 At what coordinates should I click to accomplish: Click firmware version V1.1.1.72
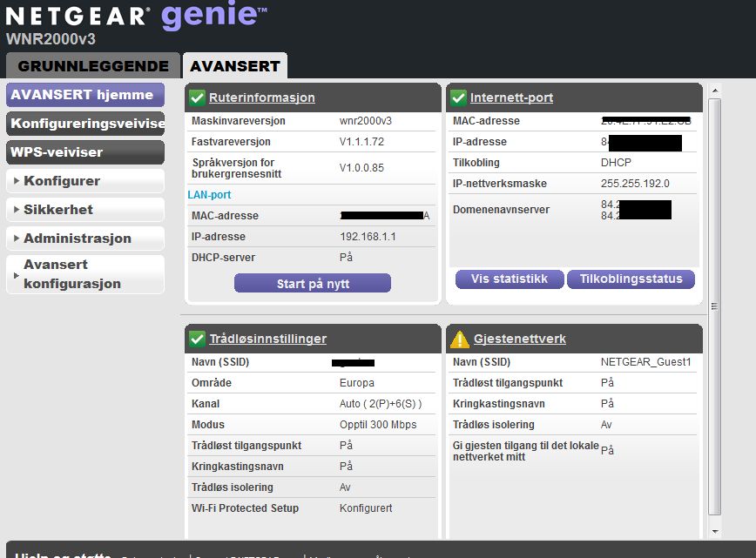coord(361,142)
